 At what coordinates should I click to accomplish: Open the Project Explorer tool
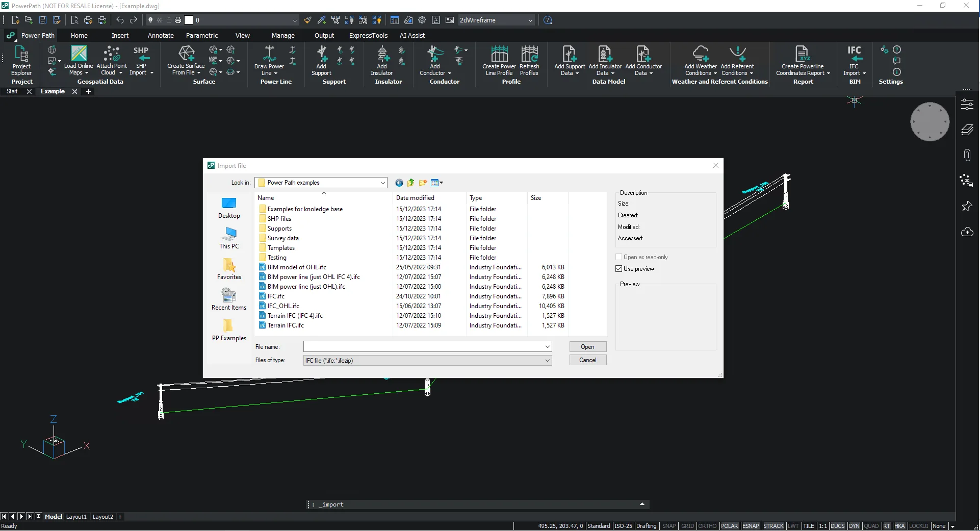pyautogui.click(x=21, y=61)
